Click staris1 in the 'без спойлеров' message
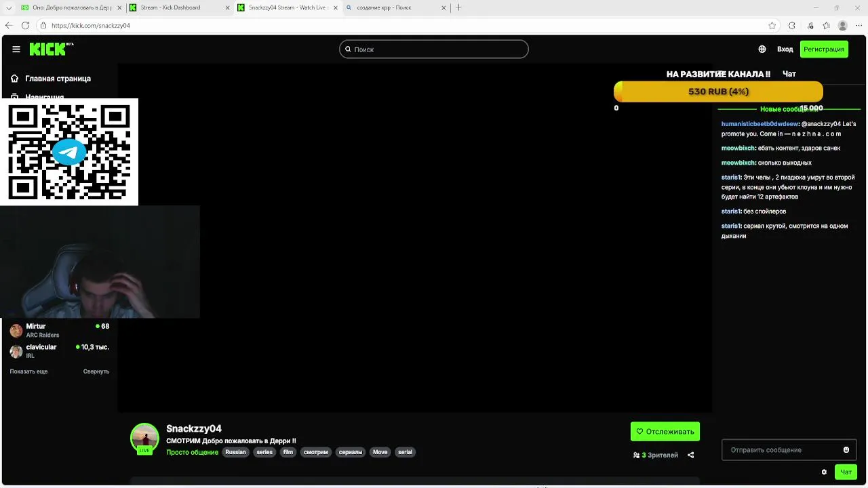868x488 pixels. [x=731, y=211]
